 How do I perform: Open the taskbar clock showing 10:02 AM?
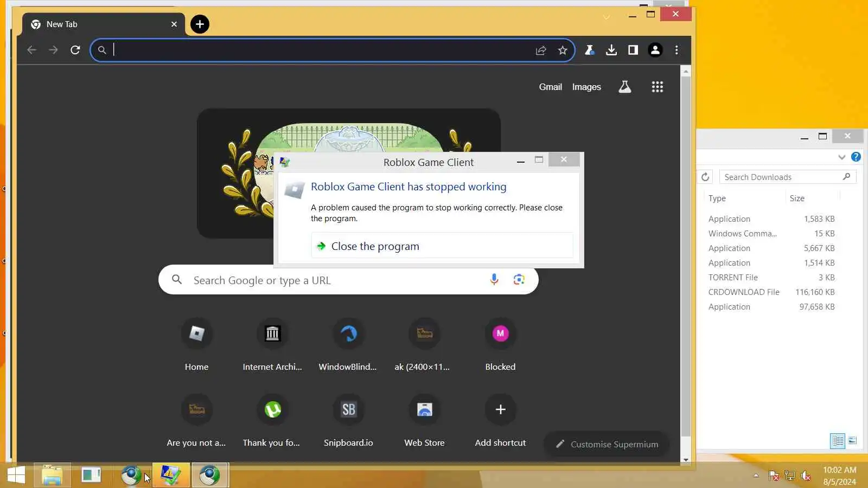(x=840, y=476)
